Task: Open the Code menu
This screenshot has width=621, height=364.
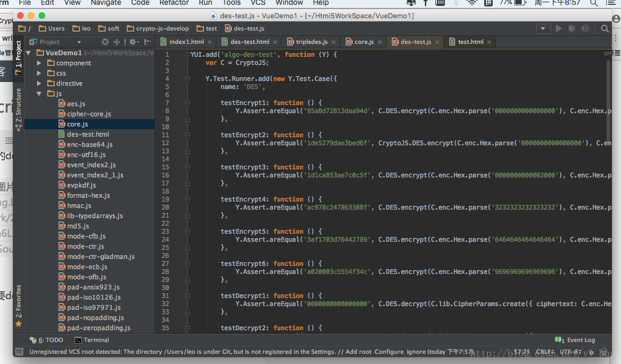Action: [x=140, y=3]
